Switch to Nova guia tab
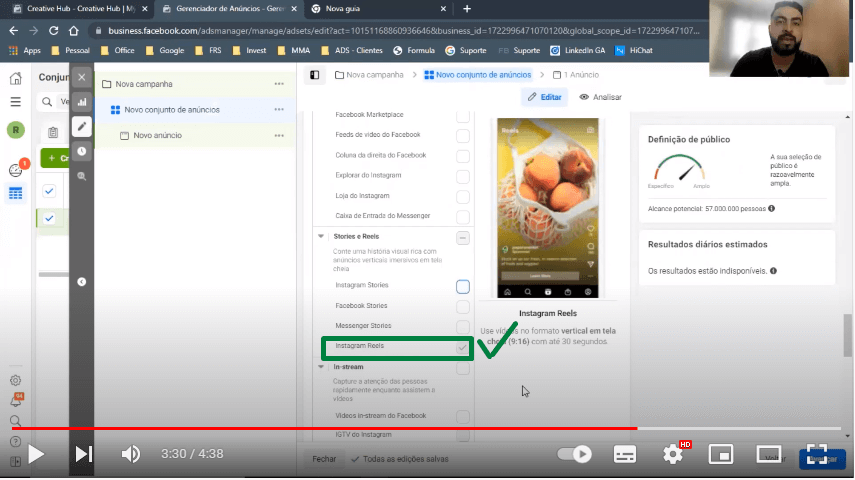The width and height of the screenshot is (855, 480). (x=378, y=9)
